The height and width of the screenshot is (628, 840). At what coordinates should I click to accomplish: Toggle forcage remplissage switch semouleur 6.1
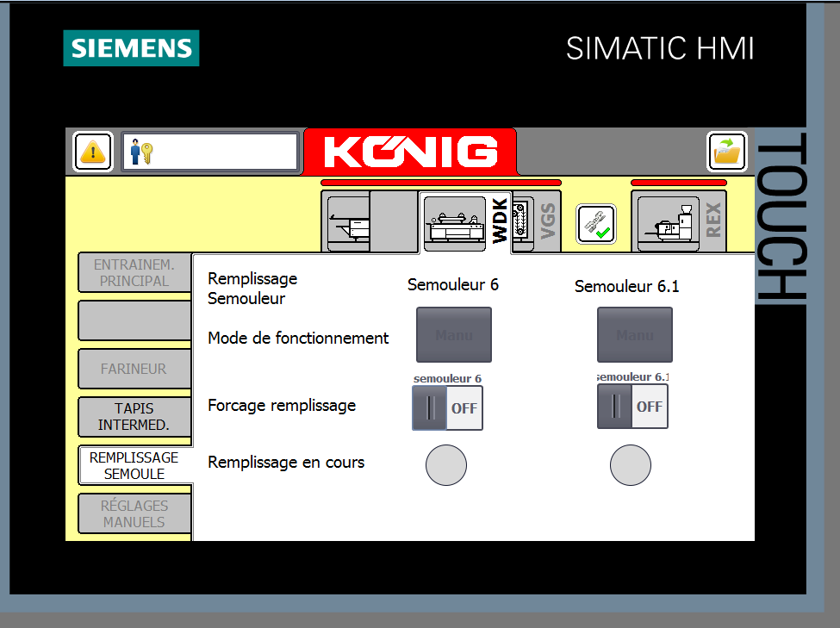[632, 407]
